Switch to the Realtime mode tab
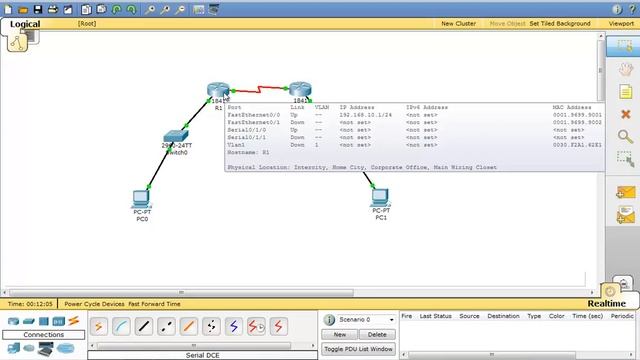The image size is (640, 360). [607, 304]
